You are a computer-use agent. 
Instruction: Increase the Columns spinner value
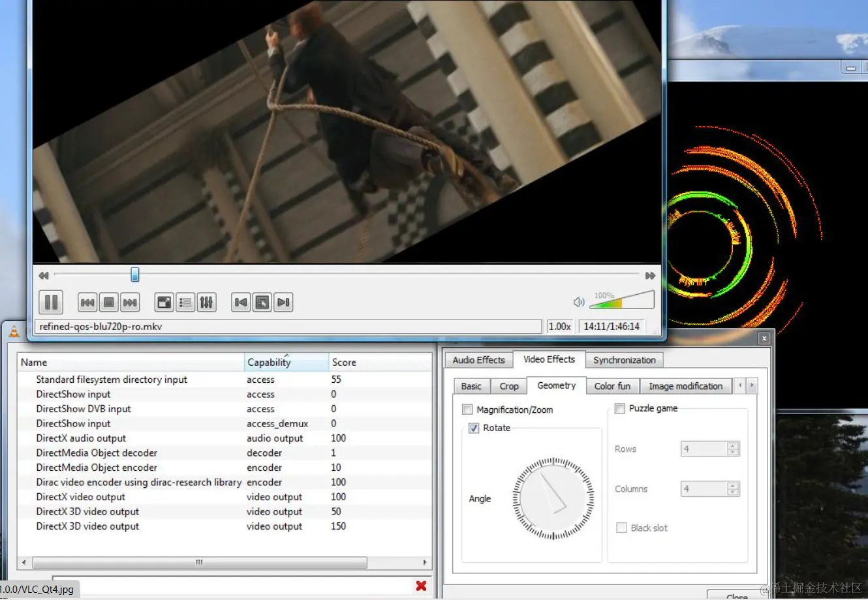(733, 485)
